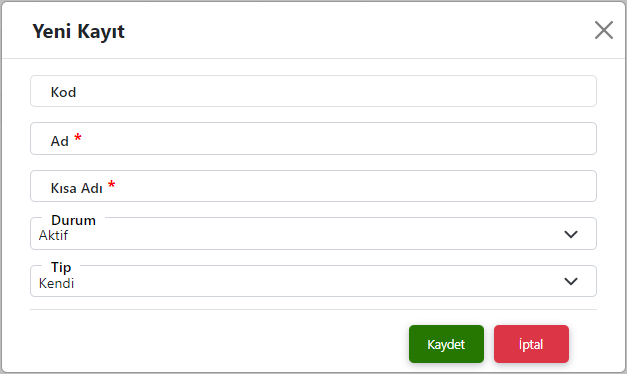Screen dimensions: 627x374
Task: Save the record with Kaydet
Action: (446, 344)
